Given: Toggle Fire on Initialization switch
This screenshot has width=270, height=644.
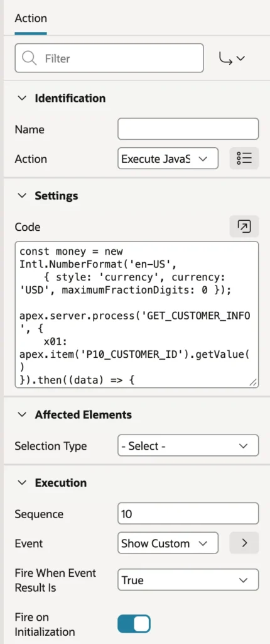Looking at the screenshot, I should (x=134, y=624).
